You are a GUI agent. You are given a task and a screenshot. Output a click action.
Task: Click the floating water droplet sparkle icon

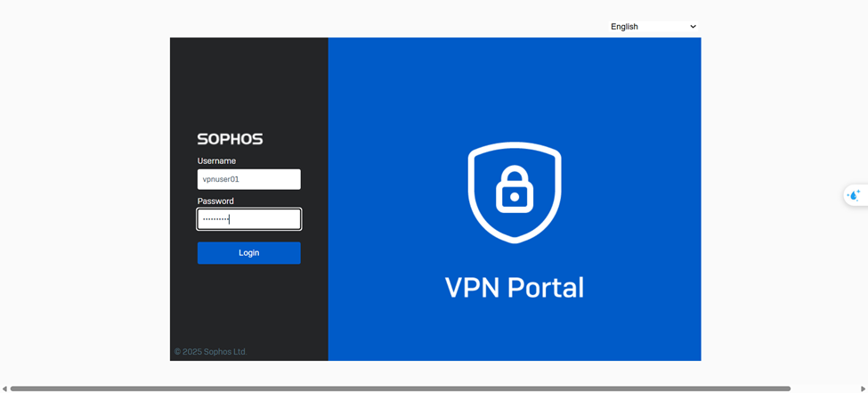855,195
